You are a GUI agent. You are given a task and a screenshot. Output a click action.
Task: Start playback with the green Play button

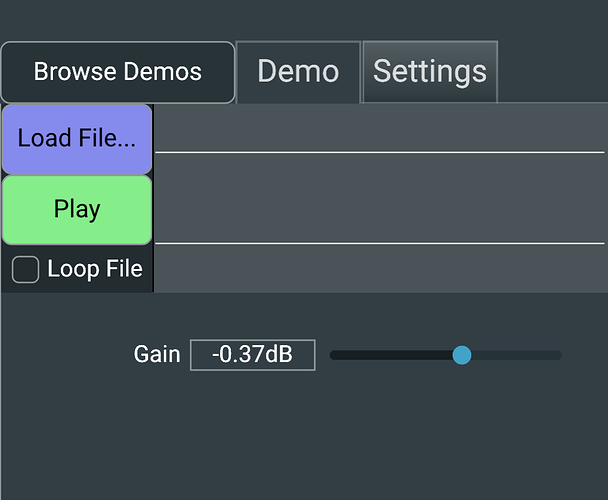(77, 210)
